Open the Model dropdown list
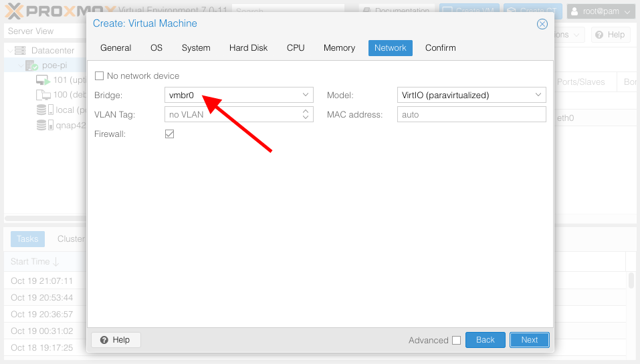The width and height of the screenshot is (640, 364). click(538, 96)
